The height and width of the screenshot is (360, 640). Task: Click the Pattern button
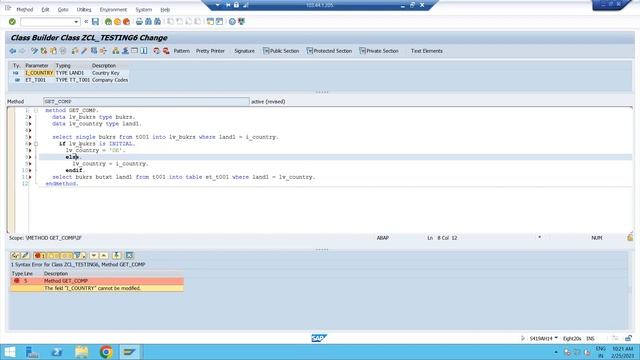point(182,51)
